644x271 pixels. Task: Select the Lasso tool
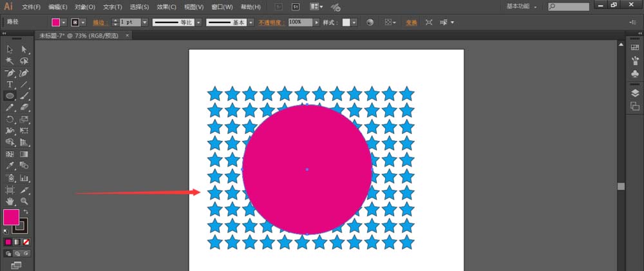[x=24, y=61]
